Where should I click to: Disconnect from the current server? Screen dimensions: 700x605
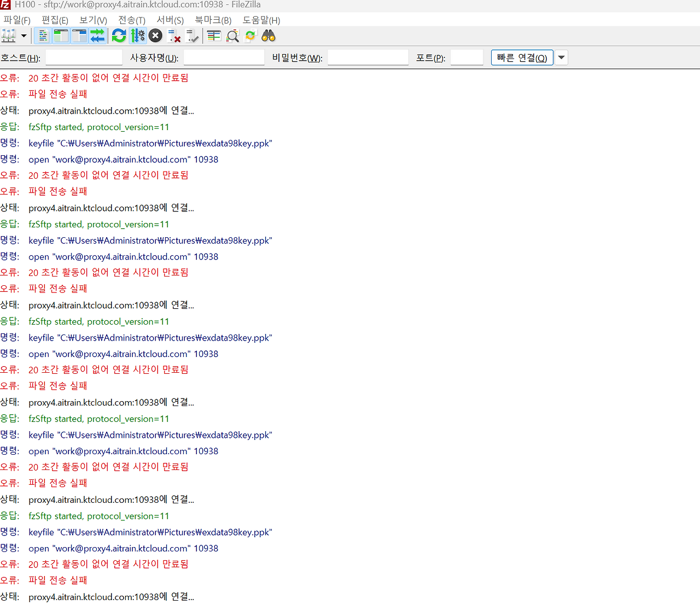[174, 36]
